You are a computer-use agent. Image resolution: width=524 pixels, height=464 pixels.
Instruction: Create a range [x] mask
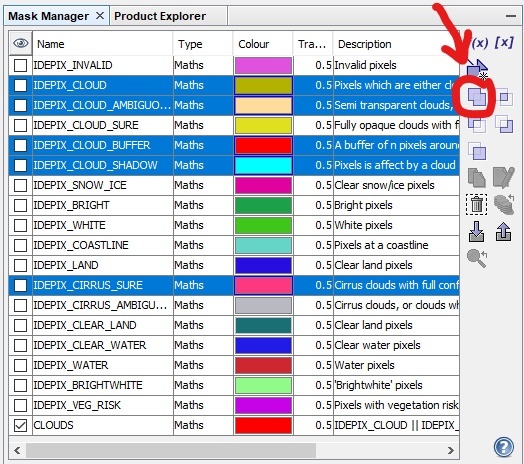504,42
